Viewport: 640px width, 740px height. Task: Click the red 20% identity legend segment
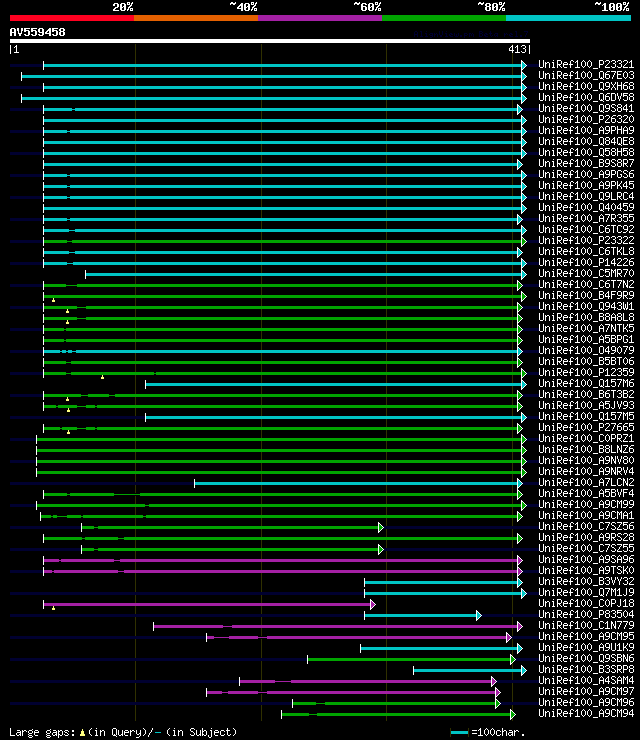click(x=72, y=18)
